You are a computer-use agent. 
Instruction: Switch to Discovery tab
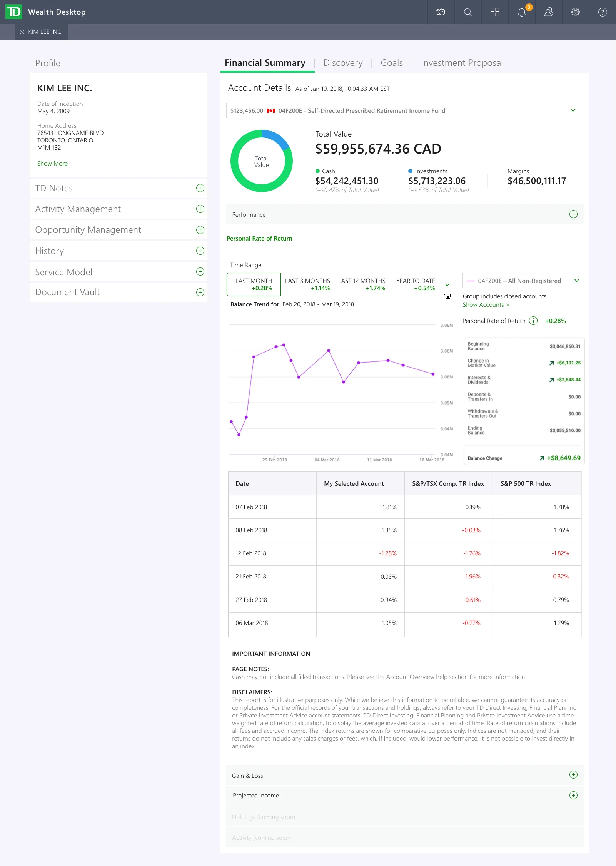tap(343, 63)
